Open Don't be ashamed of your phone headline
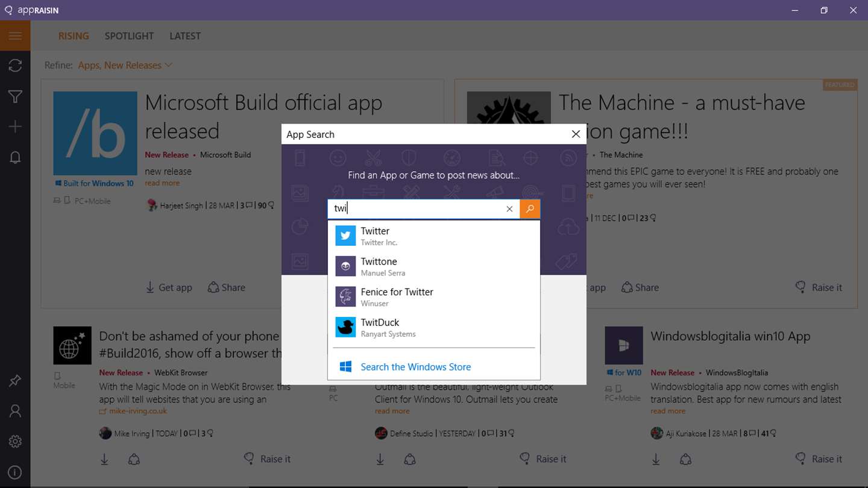The height and width of the screenshot is (488, 868). coord(190,345)
